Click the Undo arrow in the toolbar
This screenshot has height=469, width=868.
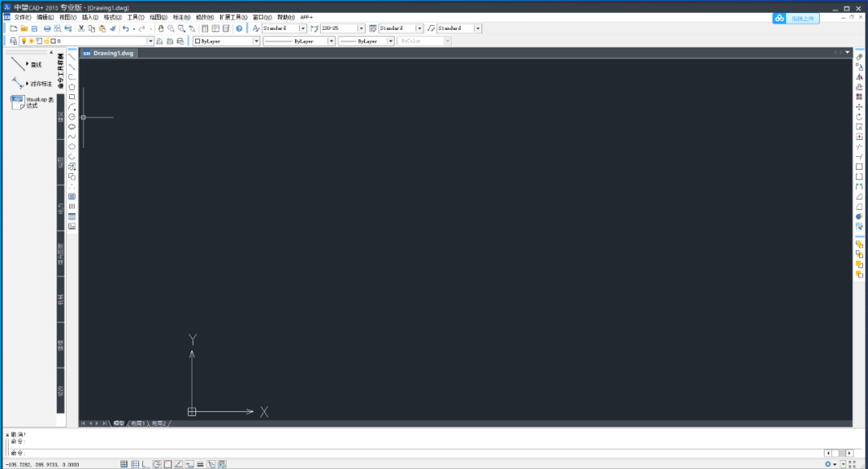tap(125, 28)
